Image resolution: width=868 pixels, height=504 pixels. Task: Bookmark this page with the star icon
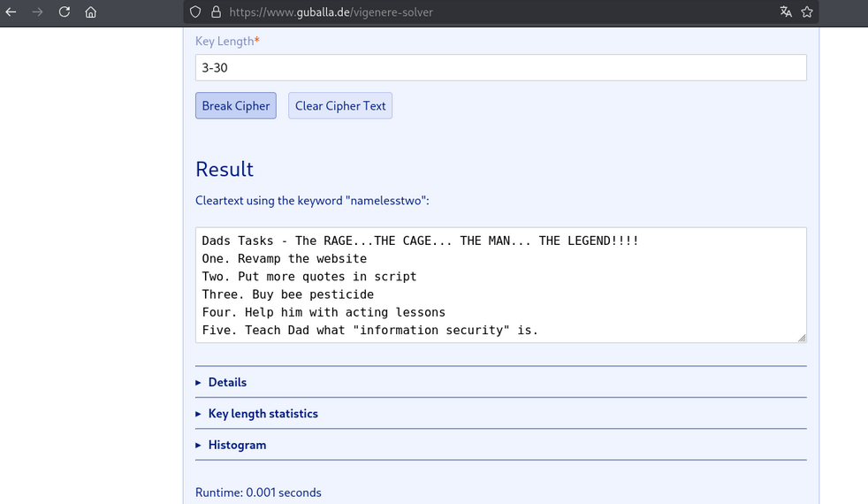[x=806, y=12]
